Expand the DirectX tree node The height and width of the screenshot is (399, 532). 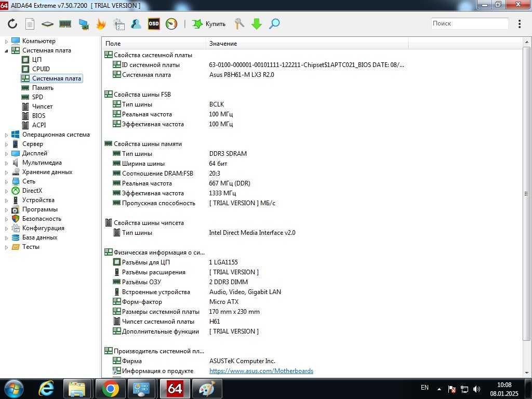pos(6,191)
